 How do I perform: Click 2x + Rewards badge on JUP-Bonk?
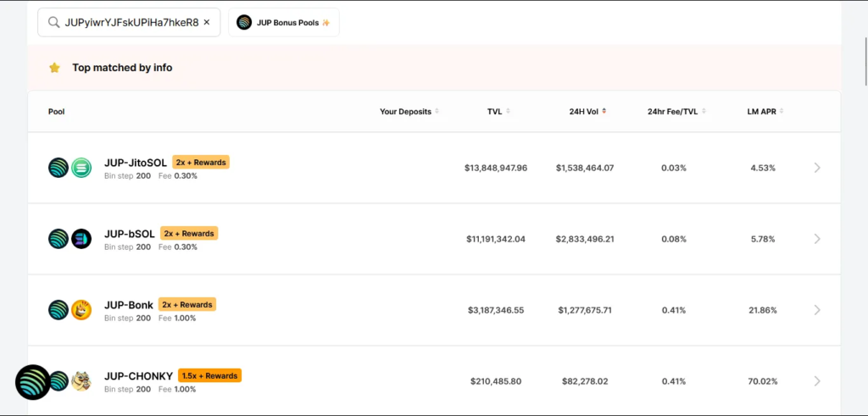click(x=187, y=305)
